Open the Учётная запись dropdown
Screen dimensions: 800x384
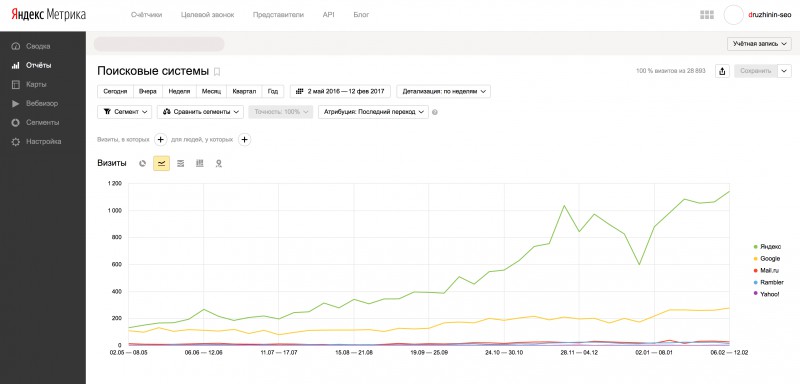pos(759,44)
